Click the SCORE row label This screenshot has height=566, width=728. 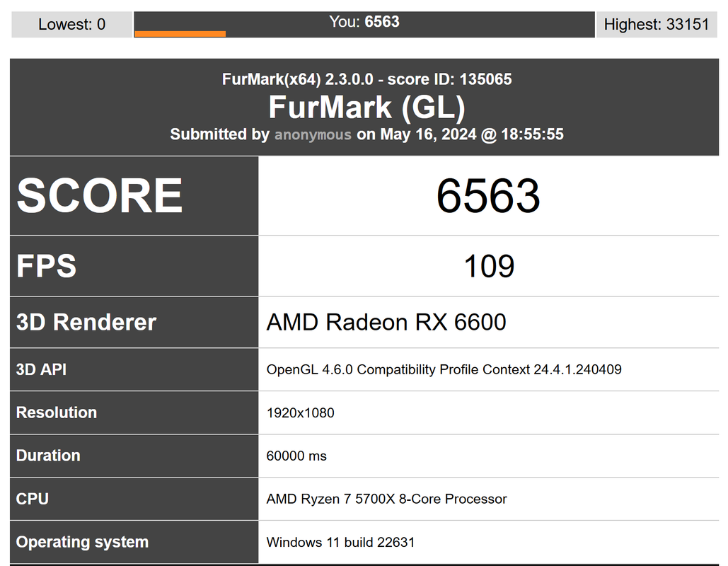[99, 195]
